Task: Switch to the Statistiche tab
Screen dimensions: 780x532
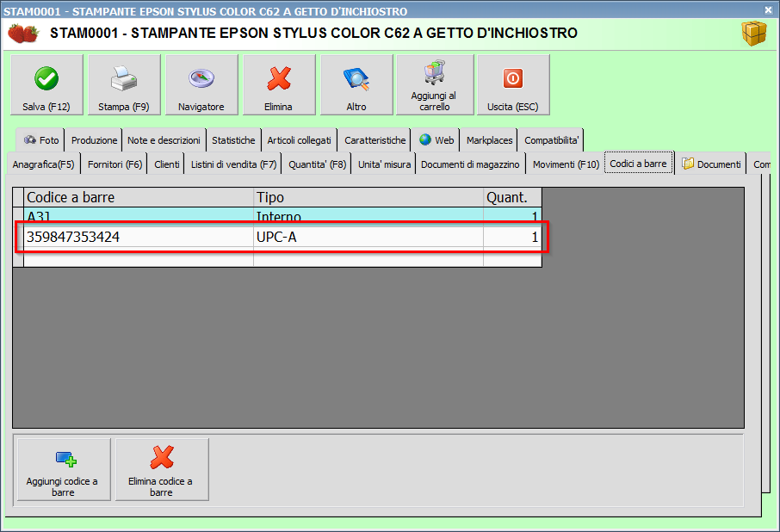Action: tap(233, 140)
